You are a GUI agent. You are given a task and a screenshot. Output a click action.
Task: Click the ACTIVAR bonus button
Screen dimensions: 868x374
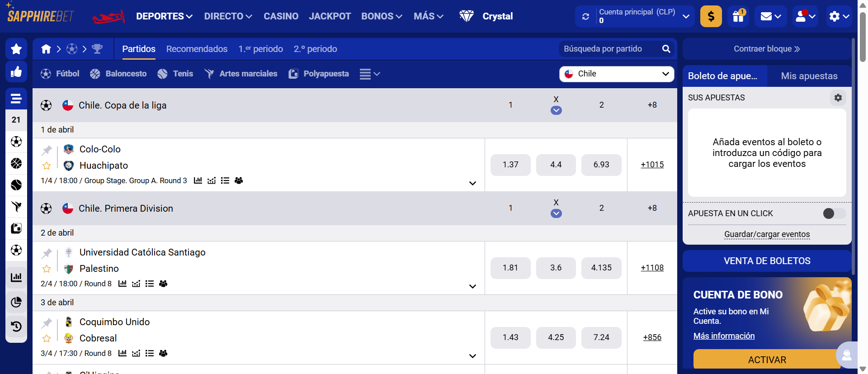[x=767, y=360]
